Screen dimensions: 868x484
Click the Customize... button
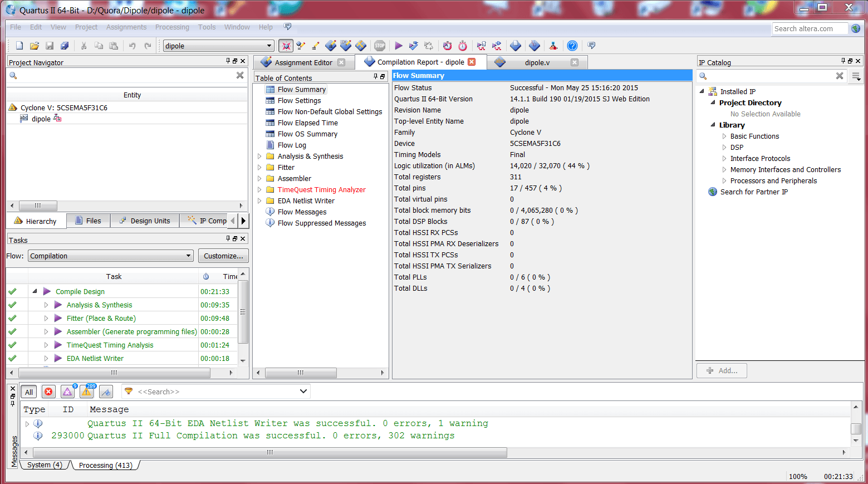coord(223,256)
